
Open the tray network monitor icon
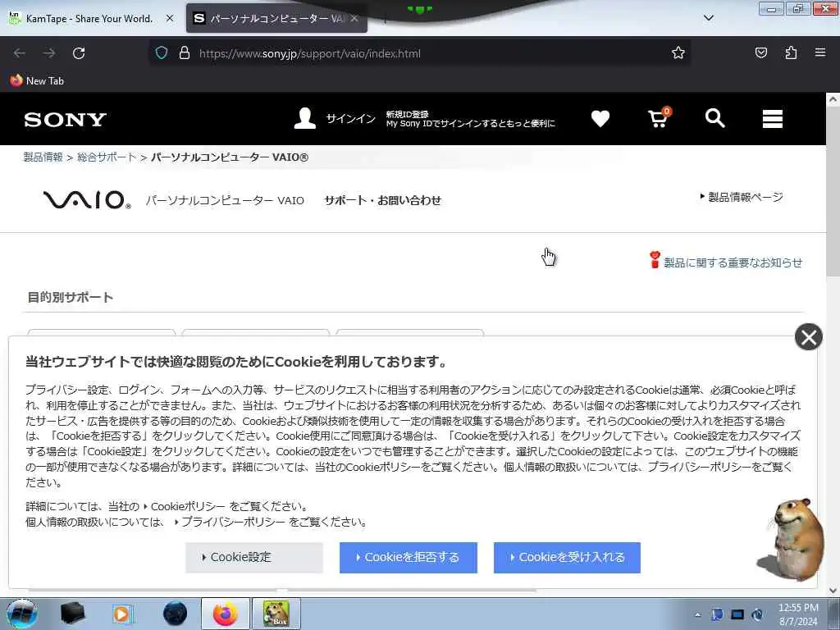737,614
